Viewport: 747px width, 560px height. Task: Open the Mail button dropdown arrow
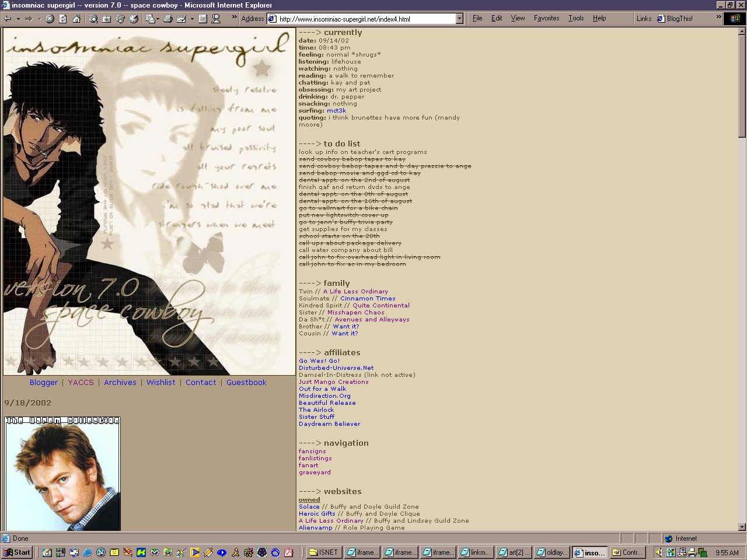[158, 19]
